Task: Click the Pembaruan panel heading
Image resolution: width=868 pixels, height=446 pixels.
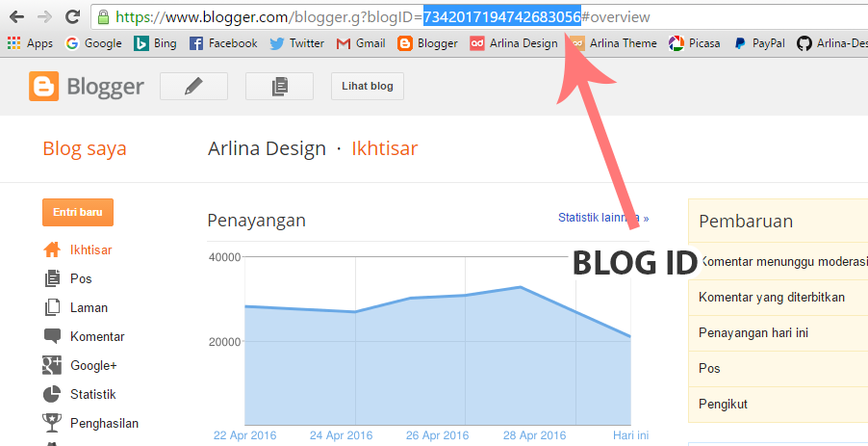Action: point(746,222)
